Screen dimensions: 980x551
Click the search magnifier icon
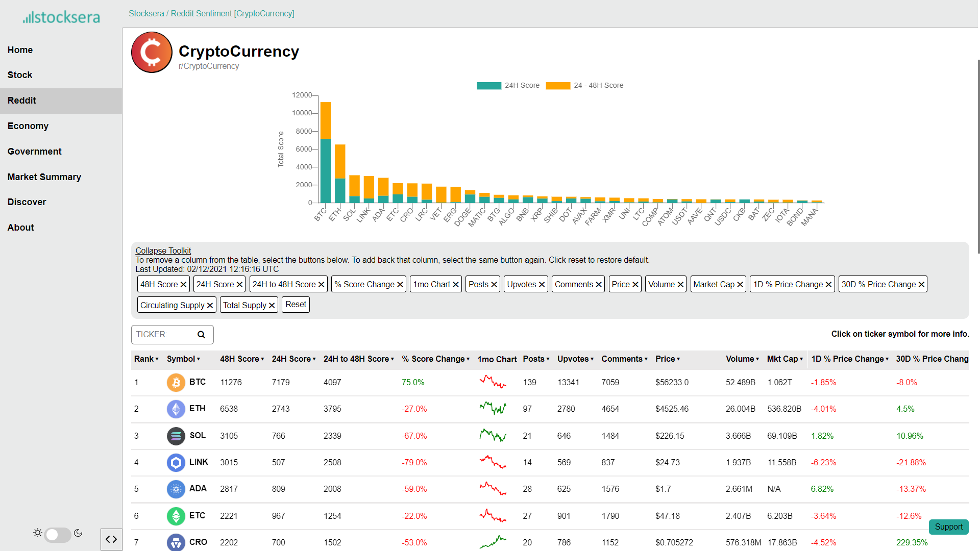(x=201, y=335)
